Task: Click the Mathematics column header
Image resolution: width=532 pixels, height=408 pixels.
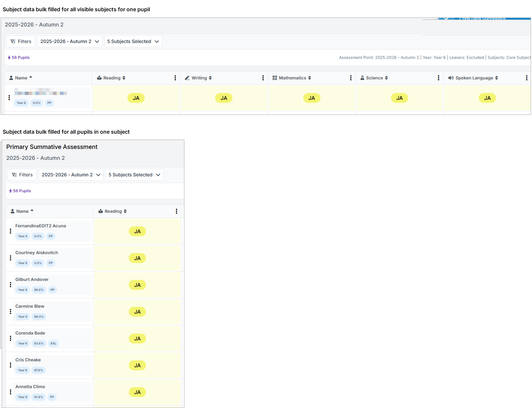Action: (x=292, y=78)
